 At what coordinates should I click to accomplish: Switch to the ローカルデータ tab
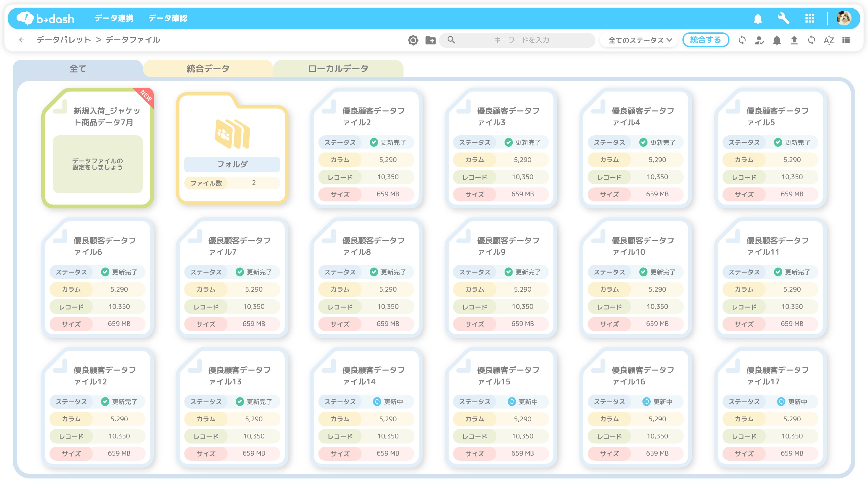point(338,69)
